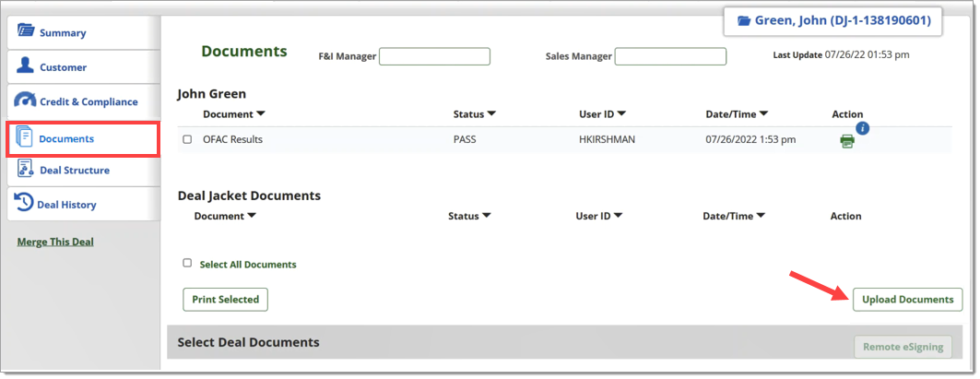Sort John Green list by User ID arrow
This screenshot has height=379, width=980.
tap(621, 113)
